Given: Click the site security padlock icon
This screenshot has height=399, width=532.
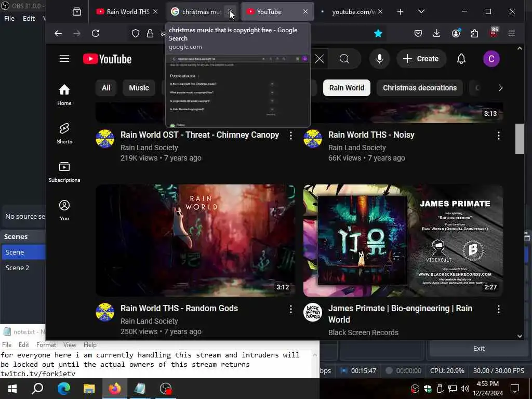Looking at the screenshot, I should pyautogui.click(x=150, y=33).
